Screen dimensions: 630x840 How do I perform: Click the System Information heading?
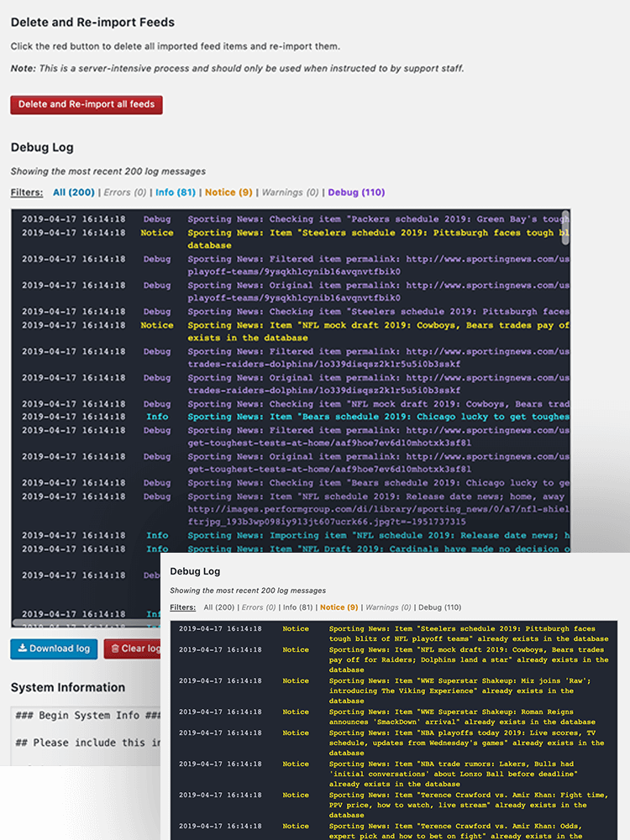click(68, 687)
